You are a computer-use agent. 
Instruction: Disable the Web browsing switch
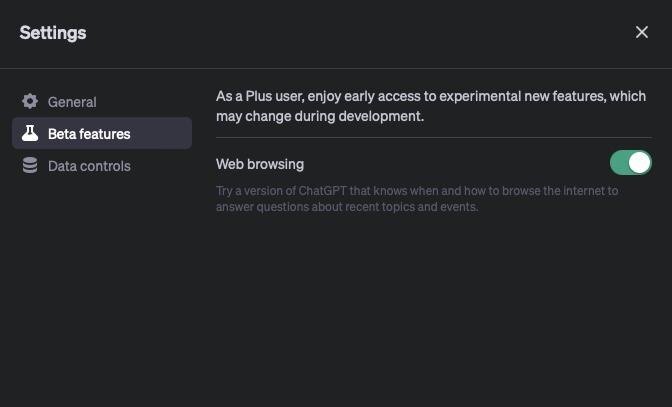(x=631, y=162)
